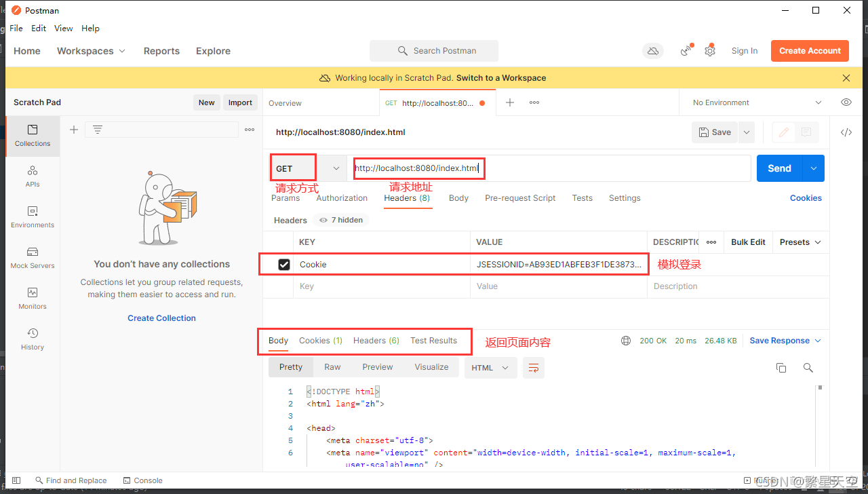Toggle the sidebar icon in status bar

(16, 480)
